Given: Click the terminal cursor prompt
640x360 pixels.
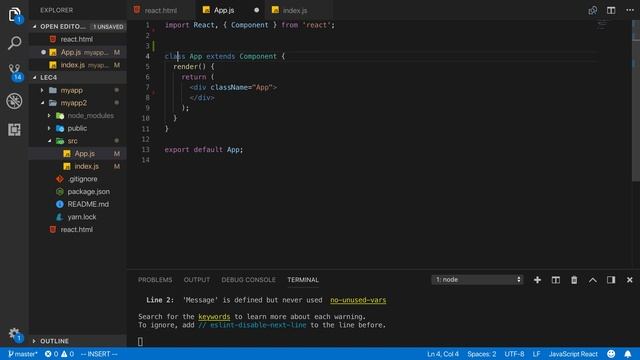Looking at the screenshot, I should point(140,342).
